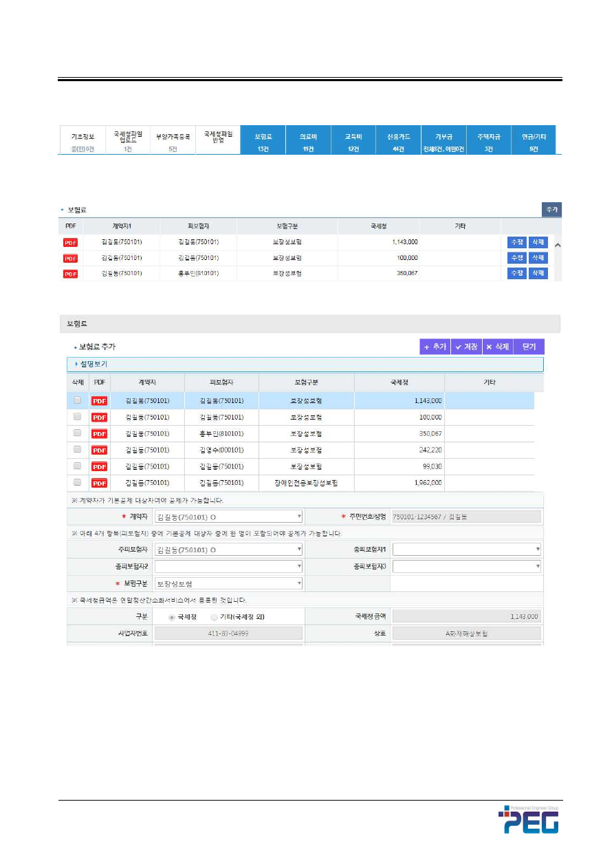The image size is (614, 868).
Task: Open the 종피보험자1 dropdown
Action: (x=466, y=550)
